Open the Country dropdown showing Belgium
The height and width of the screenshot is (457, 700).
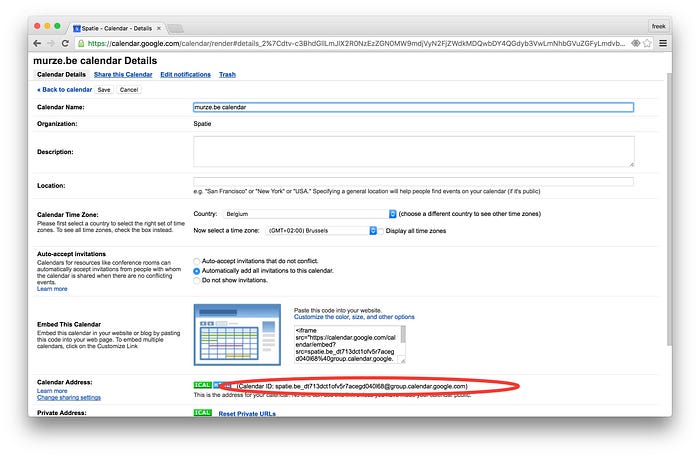(309, 214)
